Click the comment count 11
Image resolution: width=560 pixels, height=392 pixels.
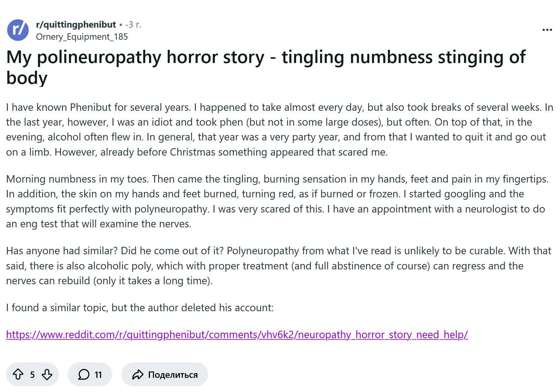pyautogui.click(x=98, y=374)
